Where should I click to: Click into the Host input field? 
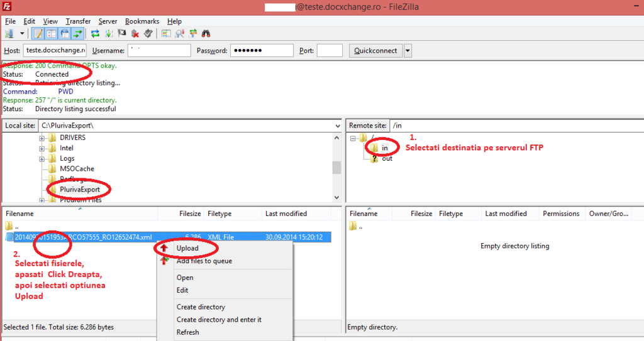(55, 50)
